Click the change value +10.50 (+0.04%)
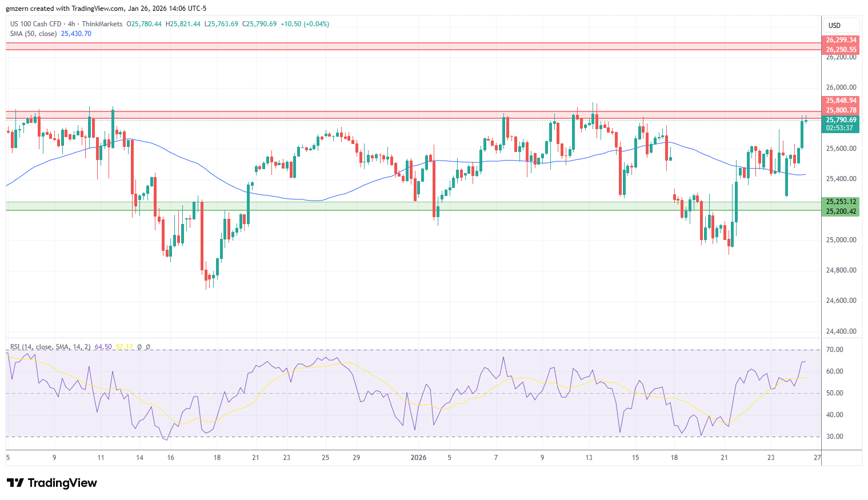Screen dimensions: 868x500 click(x=305, y=24)
